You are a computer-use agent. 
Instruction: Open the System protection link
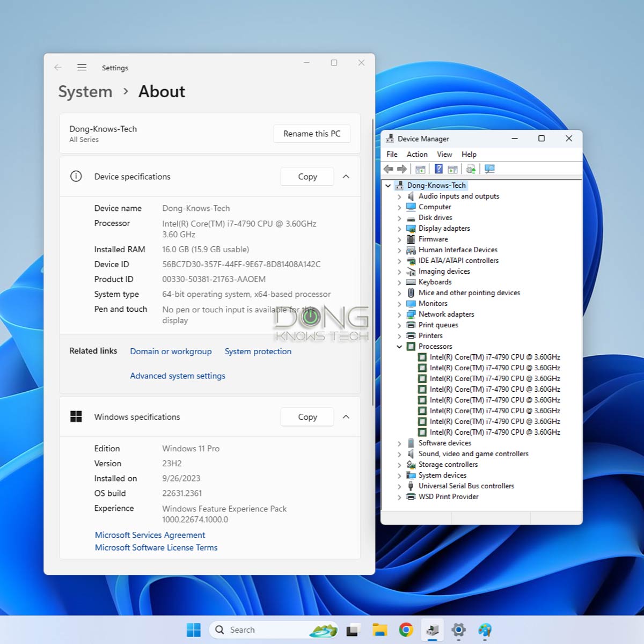click(258, 352)
